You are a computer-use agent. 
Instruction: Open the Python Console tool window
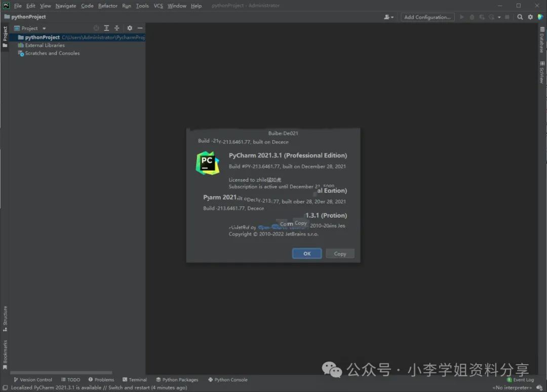pos(228,379)
